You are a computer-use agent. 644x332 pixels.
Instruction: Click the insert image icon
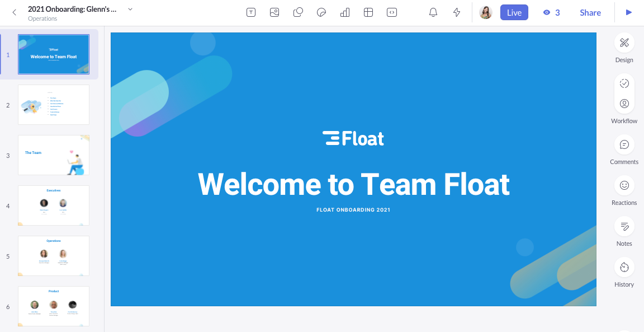tap(274, 12)
